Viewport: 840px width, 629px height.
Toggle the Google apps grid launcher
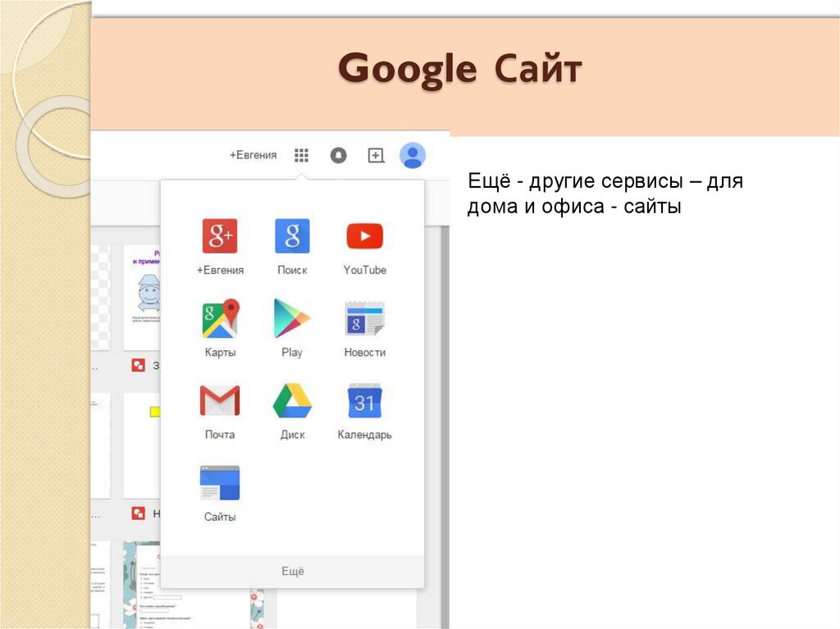click(302, 155)
